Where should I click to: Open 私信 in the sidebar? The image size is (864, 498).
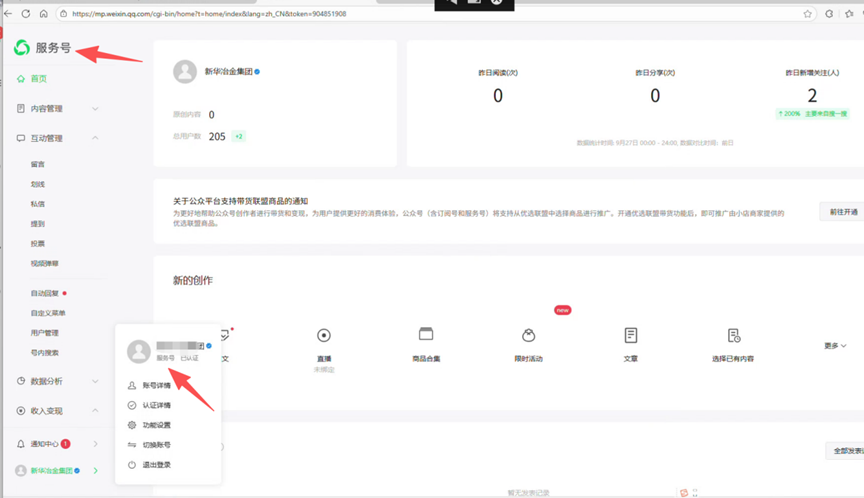coord(37,204)
